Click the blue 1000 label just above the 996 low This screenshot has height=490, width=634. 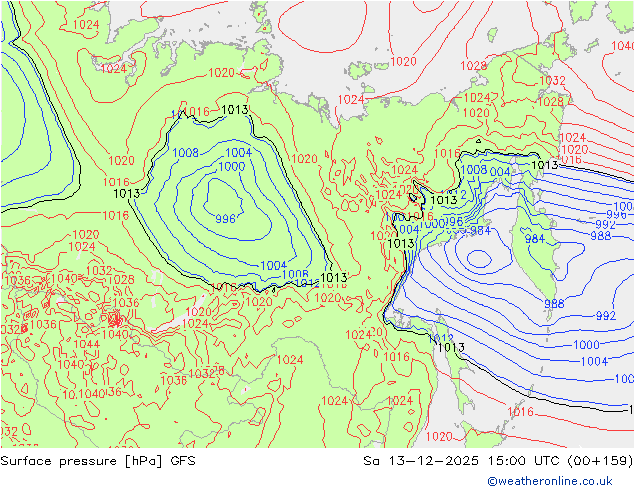point(232,167)
